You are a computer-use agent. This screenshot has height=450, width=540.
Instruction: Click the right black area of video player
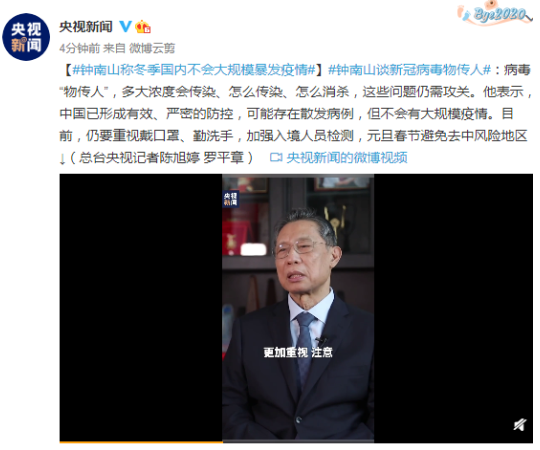pos(453,308)
